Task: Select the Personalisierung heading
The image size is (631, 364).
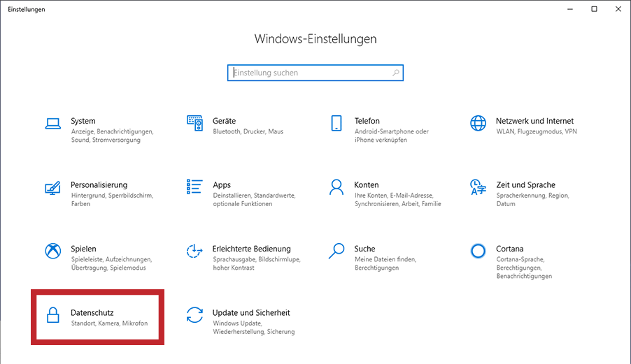Action: tap(99, 185)
